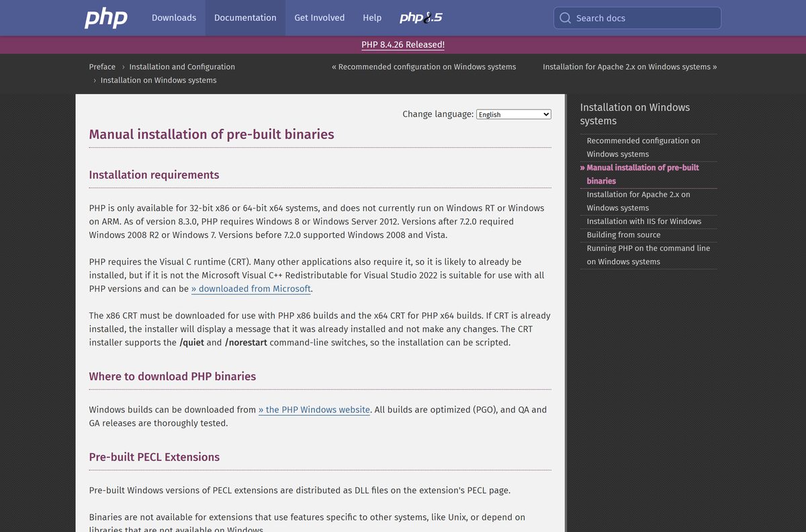Focus the Search docs field

click(637, 18)
